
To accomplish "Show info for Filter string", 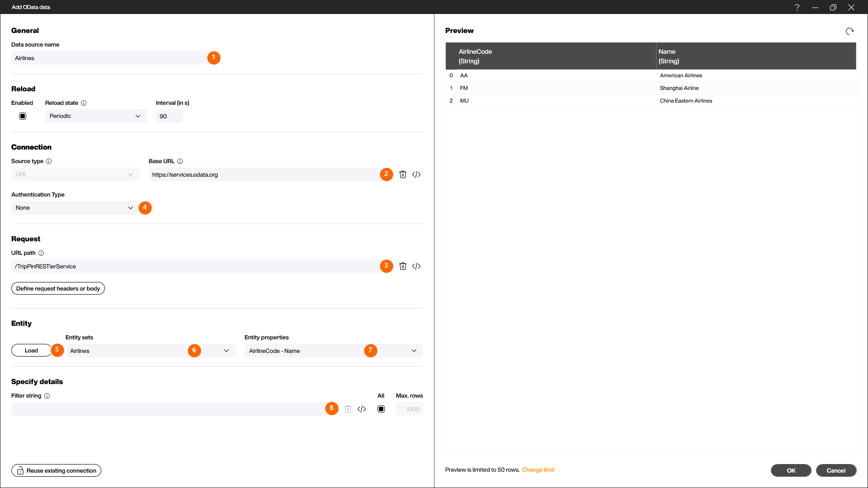I will tap(47, 396).
